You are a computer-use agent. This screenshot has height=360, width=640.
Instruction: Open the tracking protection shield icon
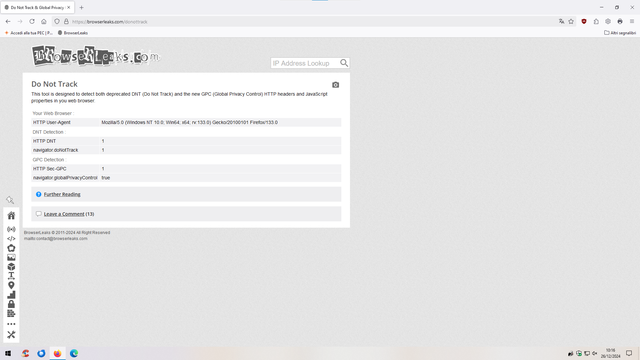(57, 22)
